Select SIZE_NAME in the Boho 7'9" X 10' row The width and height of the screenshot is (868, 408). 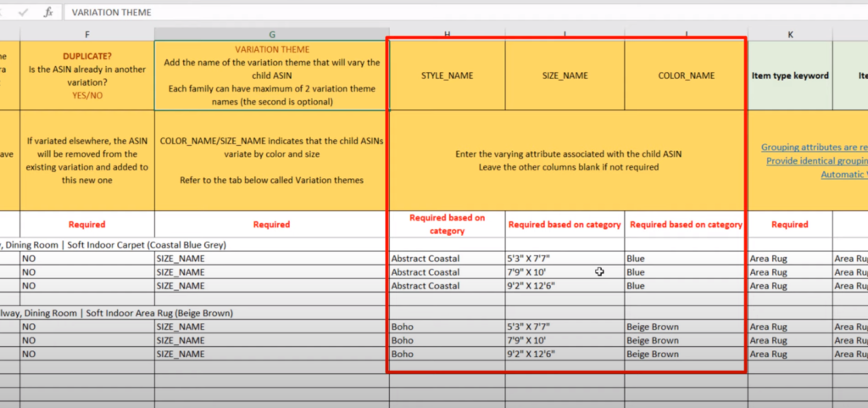click(x=272, y=340)
